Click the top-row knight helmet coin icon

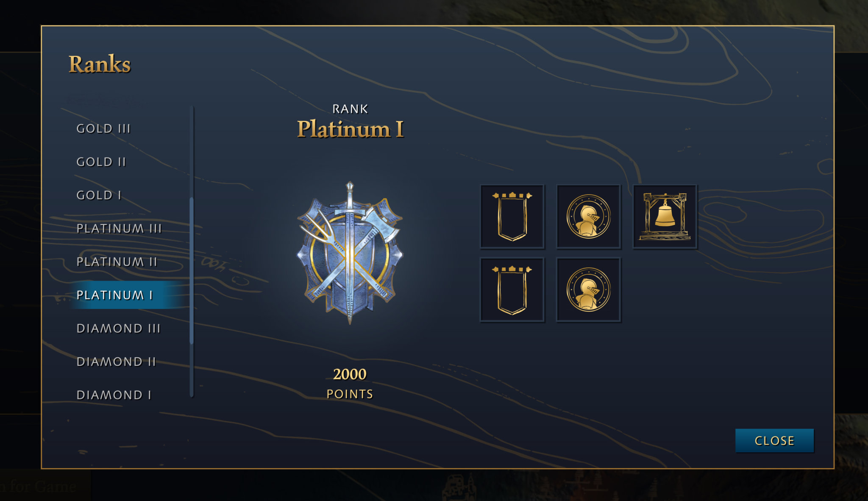tap(588, 217)
